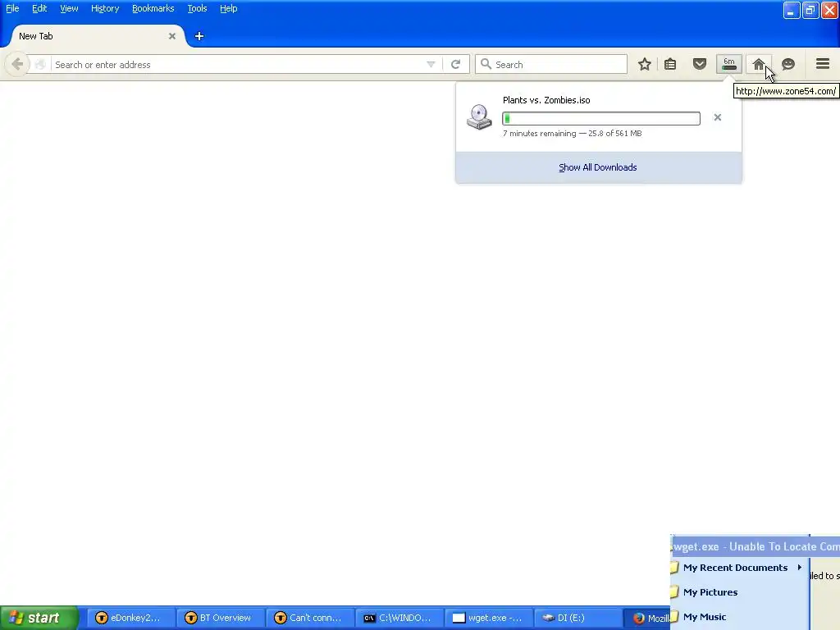840x630 pixels.
Task: Click the Plants vs. Zombies.iso file name
Action: pyautogui.click(x=546, y=100)
